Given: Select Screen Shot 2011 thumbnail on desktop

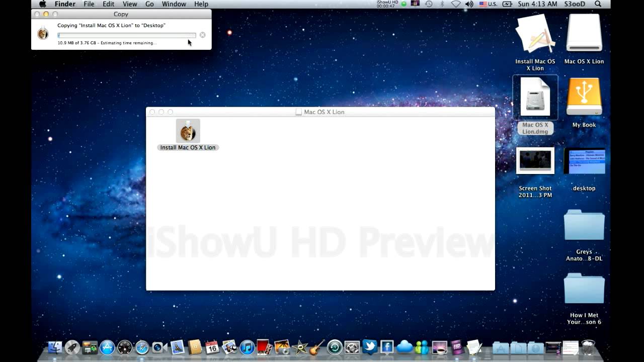Looking at the screenshot, I should [535, 172].
